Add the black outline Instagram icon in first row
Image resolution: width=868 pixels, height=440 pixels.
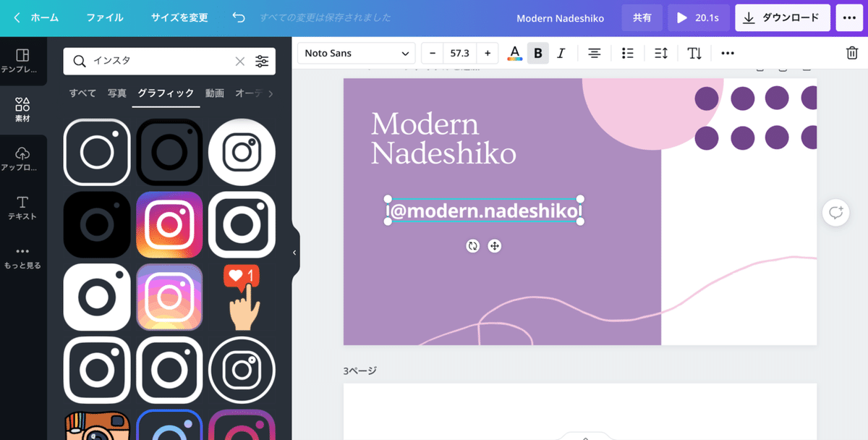pos(169,152)
